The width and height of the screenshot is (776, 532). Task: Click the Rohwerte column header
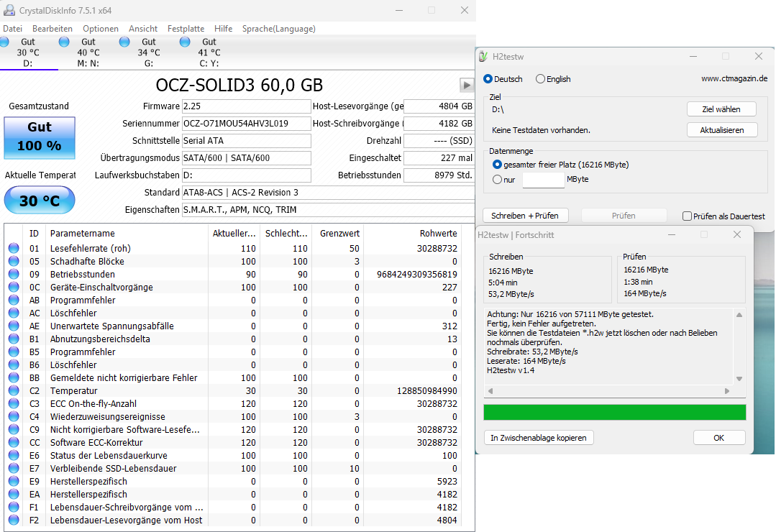tap(438, 233)
